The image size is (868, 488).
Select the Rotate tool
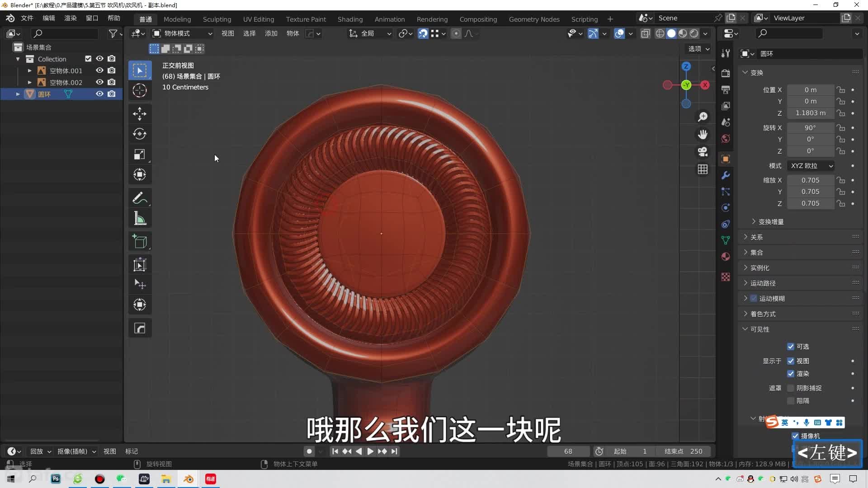140,134
